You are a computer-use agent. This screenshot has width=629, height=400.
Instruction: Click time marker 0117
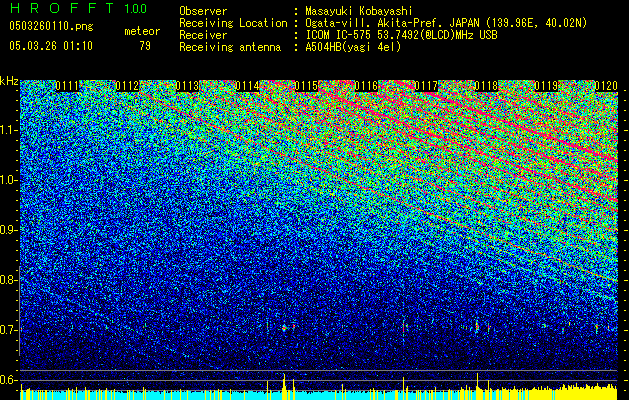(x=426, y=86)
